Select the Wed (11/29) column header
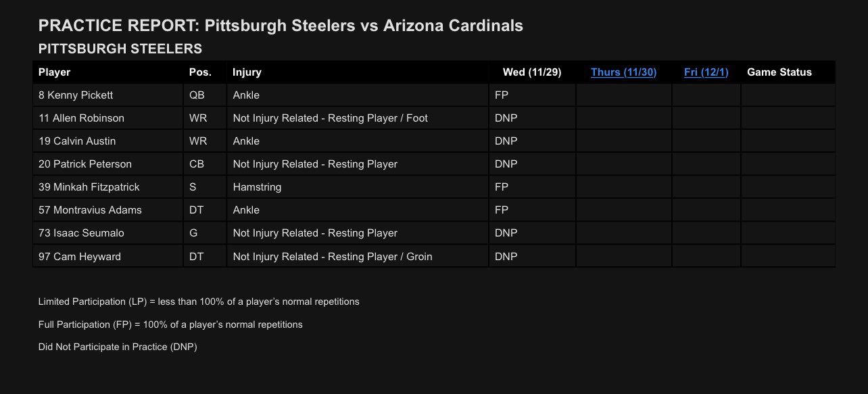The width and height of the screenshot is (868, 394). [x=532, y=72]
